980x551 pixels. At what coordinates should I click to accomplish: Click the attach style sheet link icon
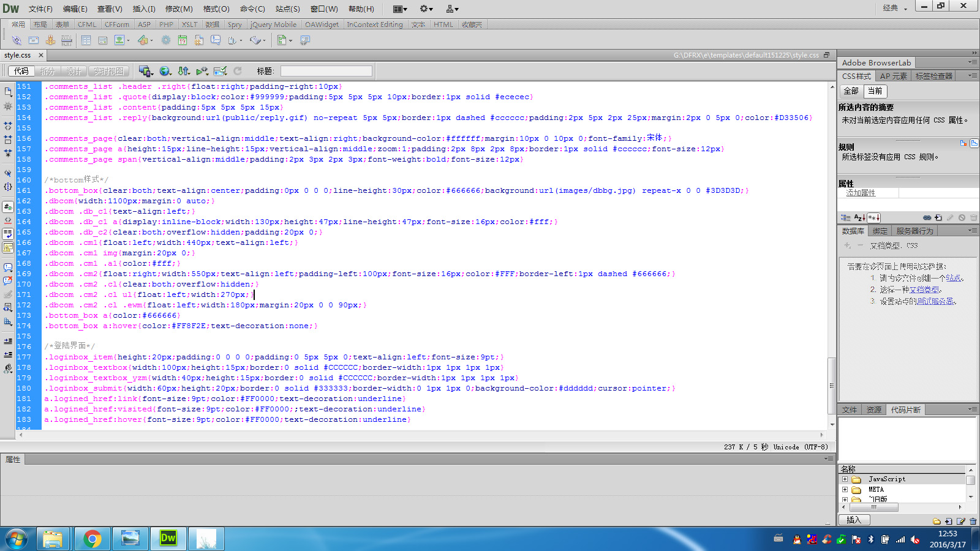927,217
